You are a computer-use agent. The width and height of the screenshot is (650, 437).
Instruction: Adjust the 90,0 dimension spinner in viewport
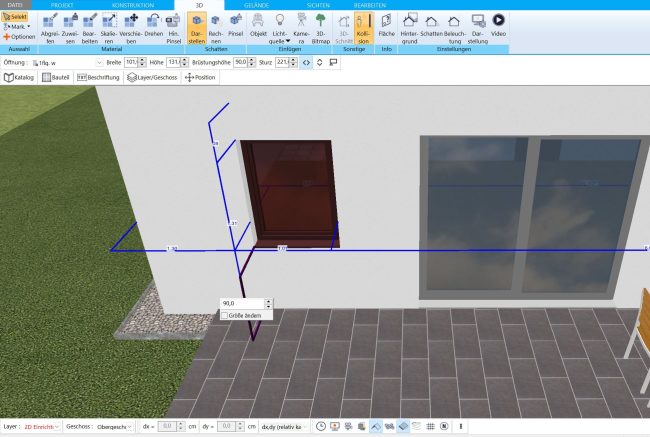pos(269,303)
